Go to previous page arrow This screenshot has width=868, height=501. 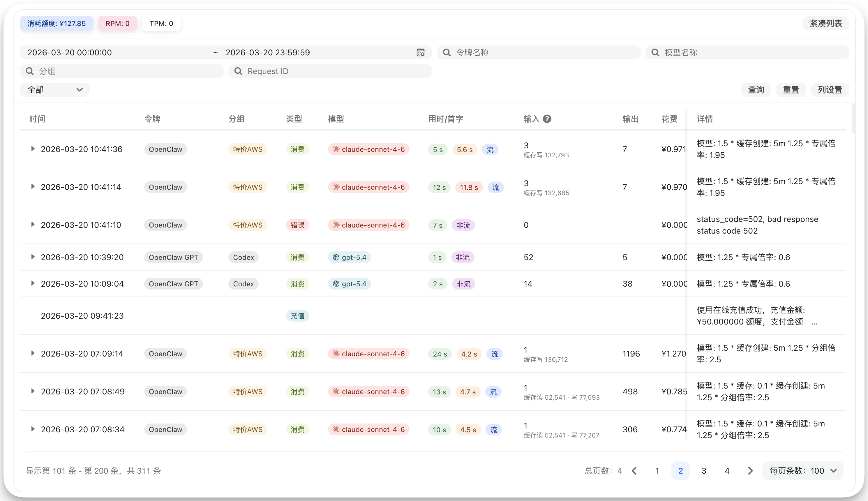pyautogui.click(x=634, y=470)
